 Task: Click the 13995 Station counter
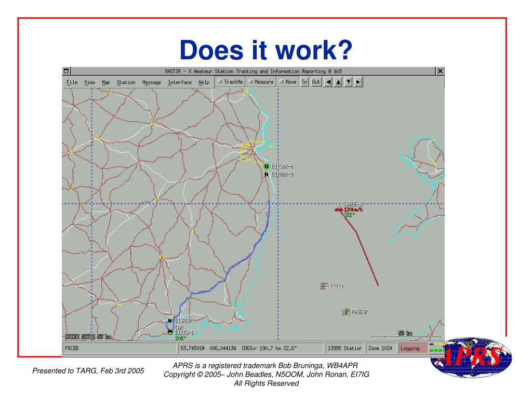tap(344, 348)
